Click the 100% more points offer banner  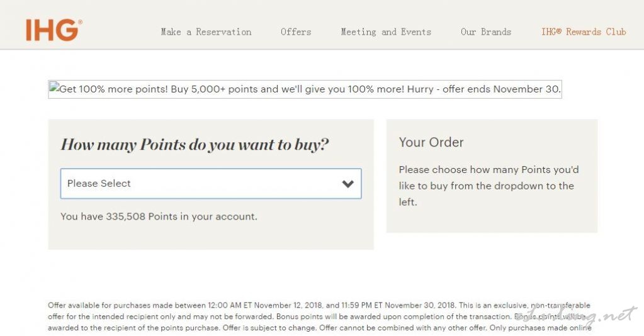[305, 89]
